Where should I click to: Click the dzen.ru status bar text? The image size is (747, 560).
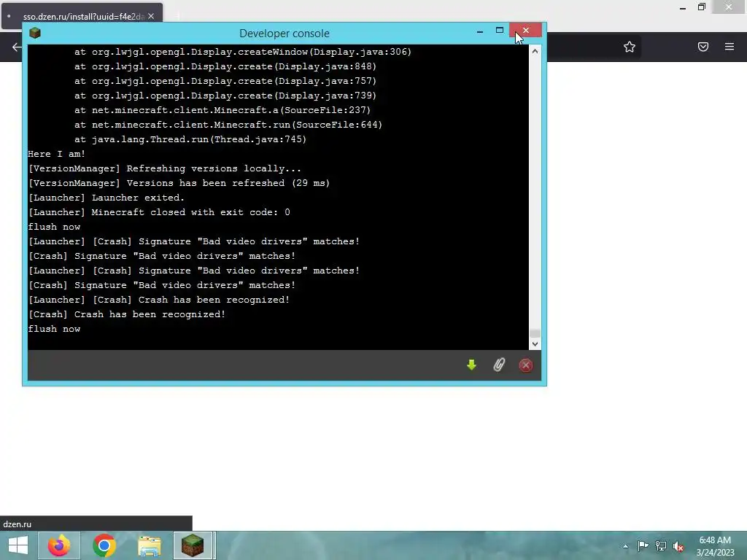pos(18,524)
